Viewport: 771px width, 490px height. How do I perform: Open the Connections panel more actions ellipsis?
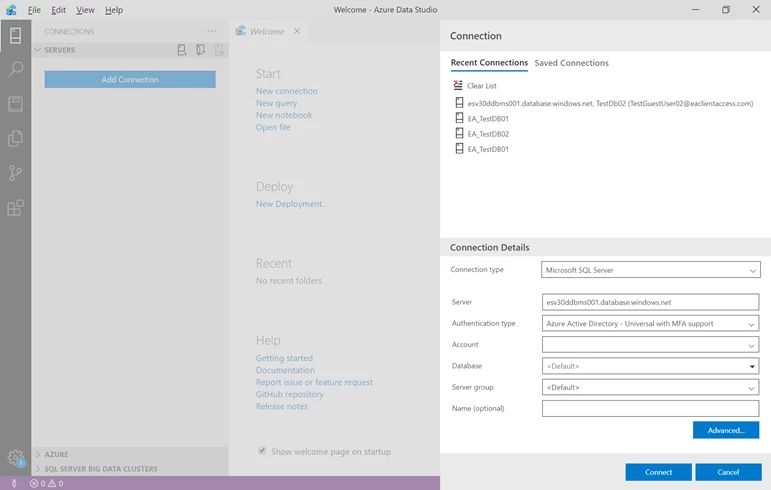pyautogui.click(x=211, y=31)
